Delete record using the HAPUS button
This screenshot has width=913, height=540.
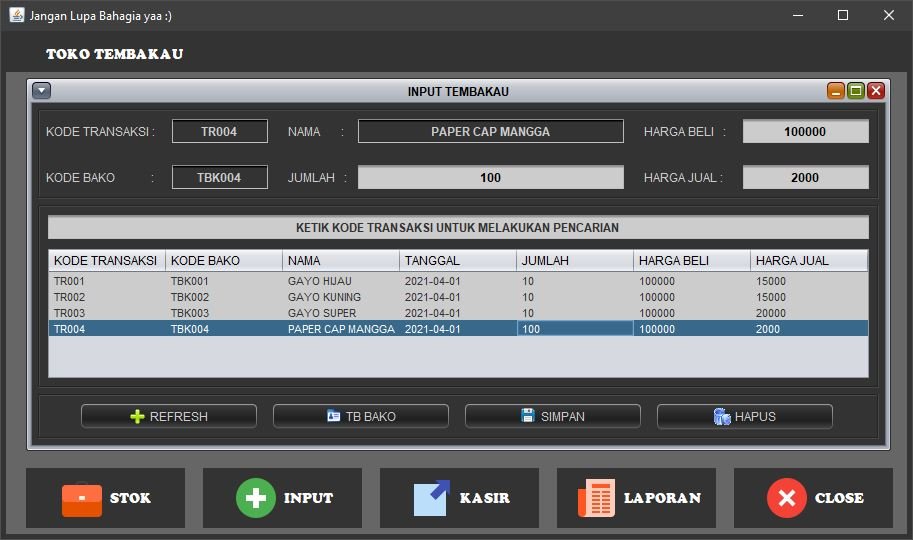[744, 416]
